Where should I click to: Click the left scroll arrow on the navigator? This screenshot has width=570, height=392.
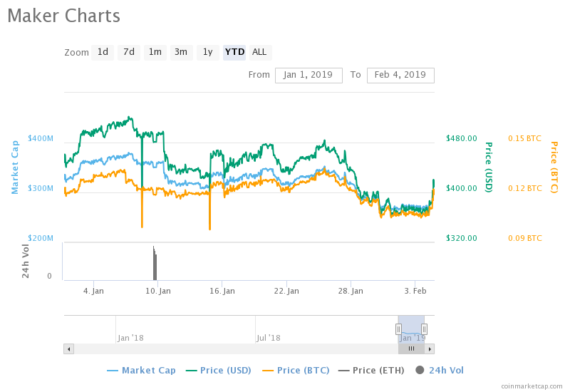(x=68, y=349)
